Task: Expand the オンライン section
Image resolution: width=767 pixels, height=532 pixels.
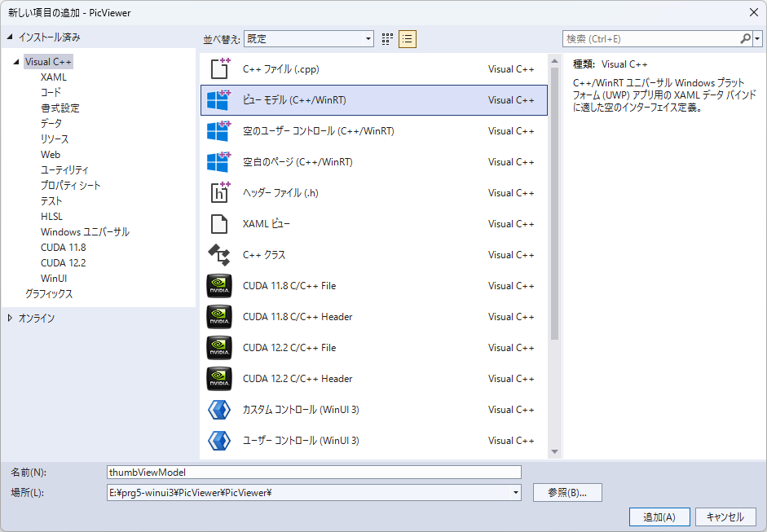Action: [x=10, y=319]
